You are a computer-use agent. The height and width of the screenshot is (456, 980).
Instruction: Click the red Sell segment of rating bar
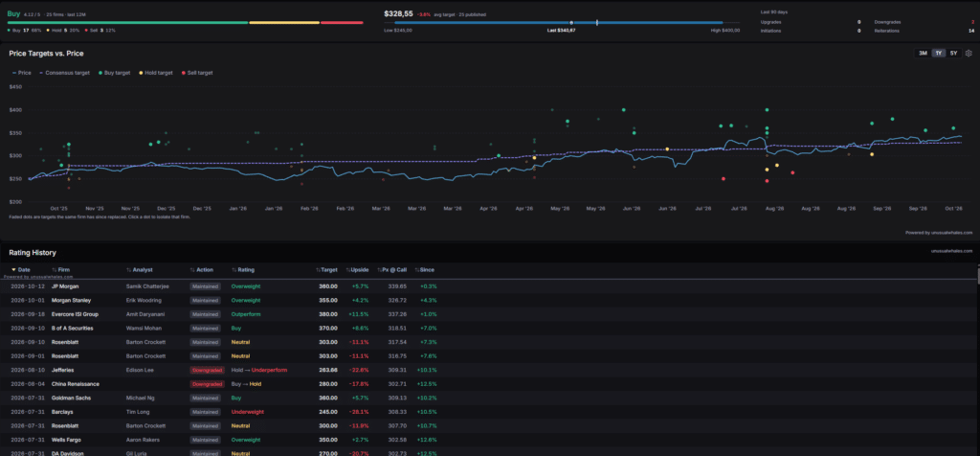click(x=342, y=23)
